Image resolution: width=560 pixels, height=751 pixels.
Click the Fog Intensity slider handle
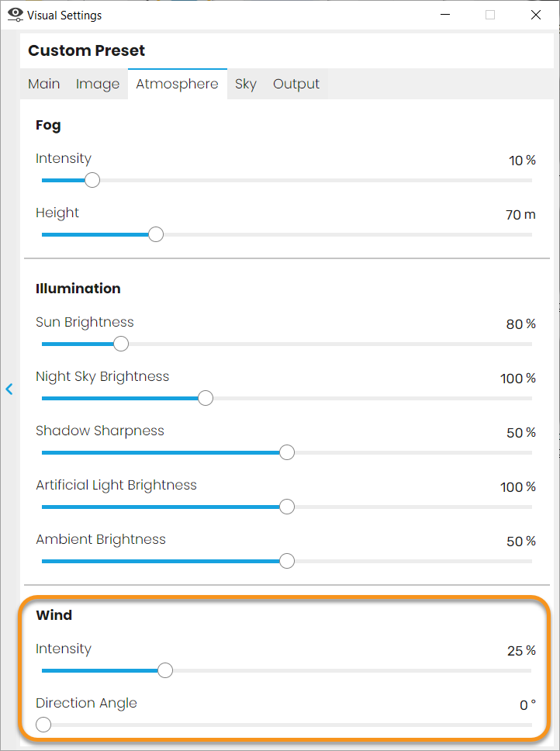(x=92, y=180)
